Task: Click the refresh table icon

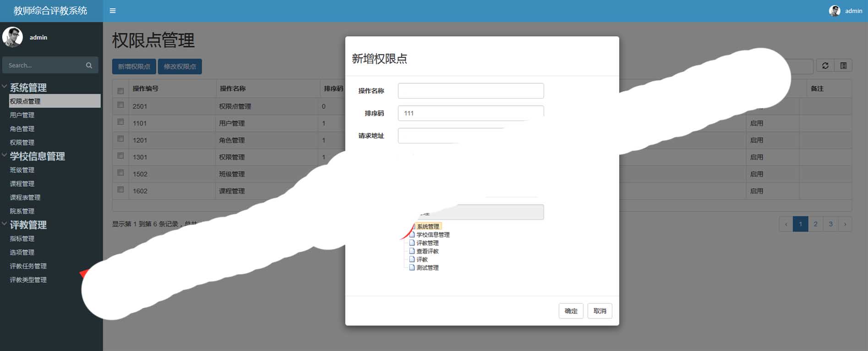Action: coord(825,66)
